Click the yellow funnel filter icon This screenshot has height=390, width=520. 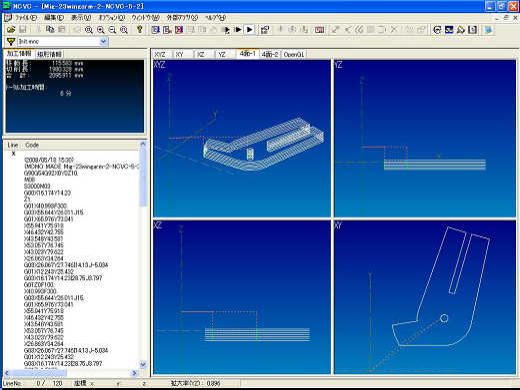pyautogui.click(x=11, y=41)
